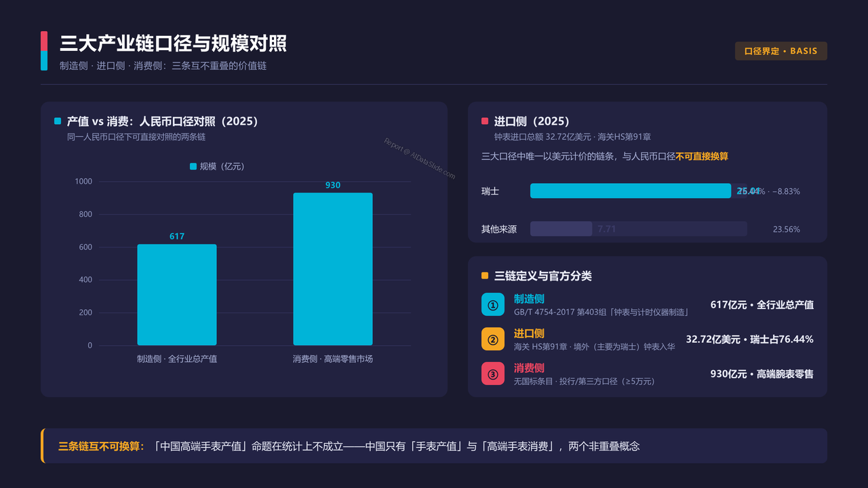The image size is (868, 488).
Task: Click the −8.83% value in 瑞士 row
Action: click(x=786, y=191)
